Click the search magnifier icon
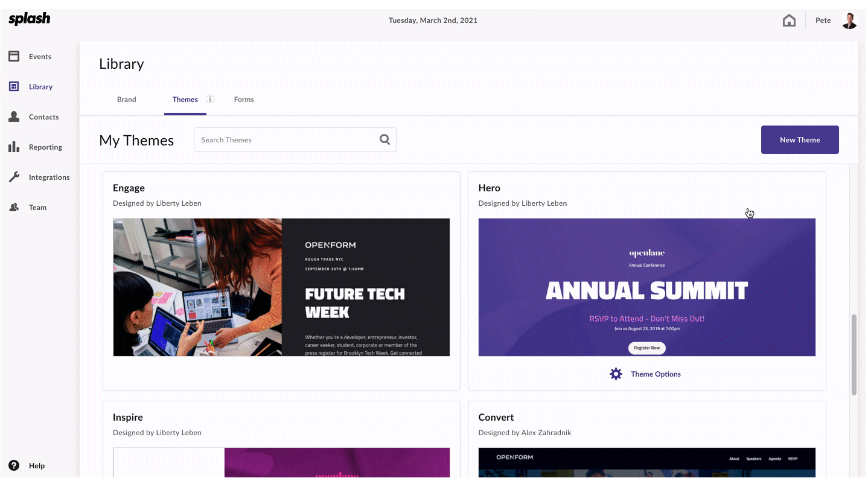868x478 pixels. click(x=385, y=139)
